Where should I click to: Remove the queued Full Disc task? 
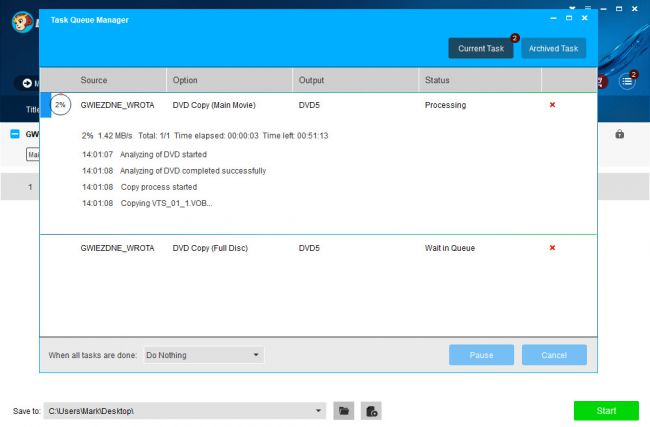552,247
